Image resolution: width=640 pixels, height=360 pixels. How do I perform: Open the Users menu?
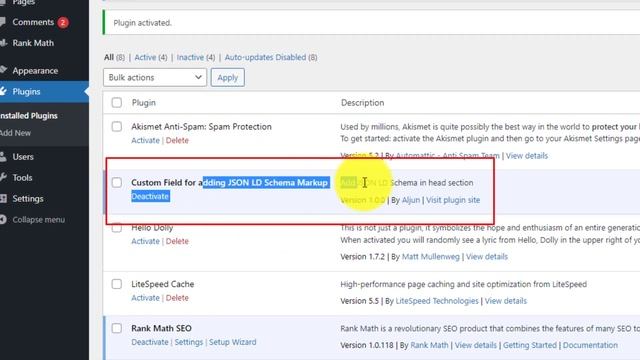[x=23, y=157]
